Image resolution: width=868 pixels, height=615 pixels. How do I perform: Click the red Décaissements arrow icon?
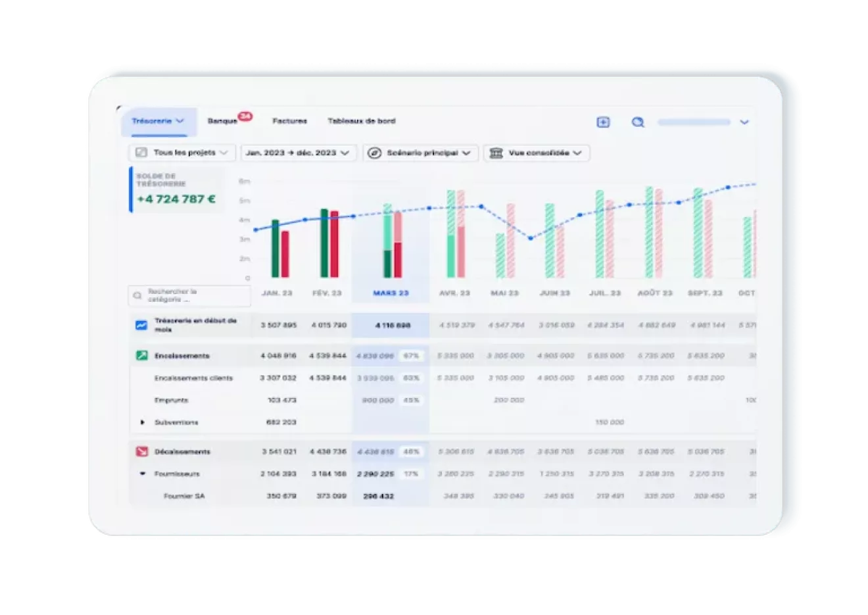(141, 451)
